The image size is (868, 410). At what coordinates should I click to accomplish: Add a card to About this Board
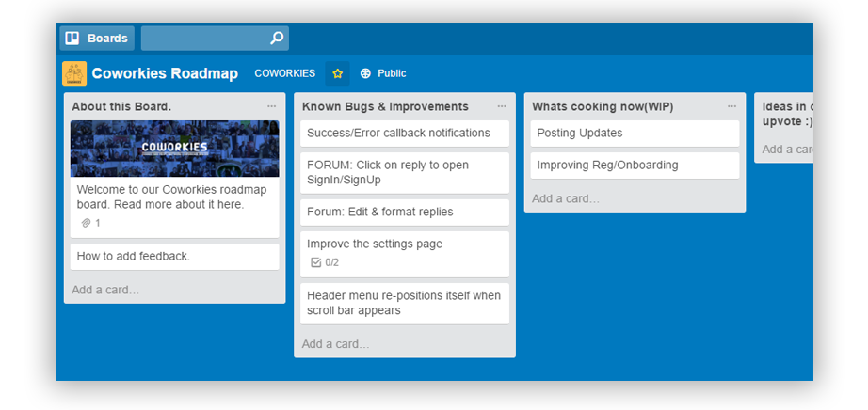105,290
